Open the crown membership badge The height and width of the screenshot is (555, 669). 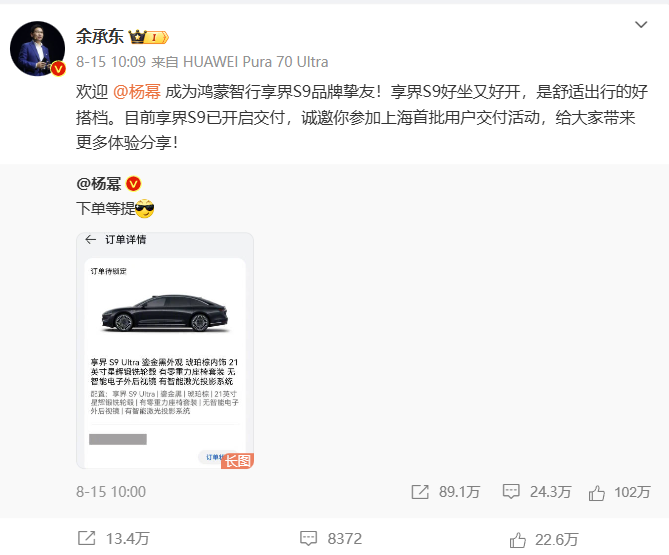[x=149, y=37]
